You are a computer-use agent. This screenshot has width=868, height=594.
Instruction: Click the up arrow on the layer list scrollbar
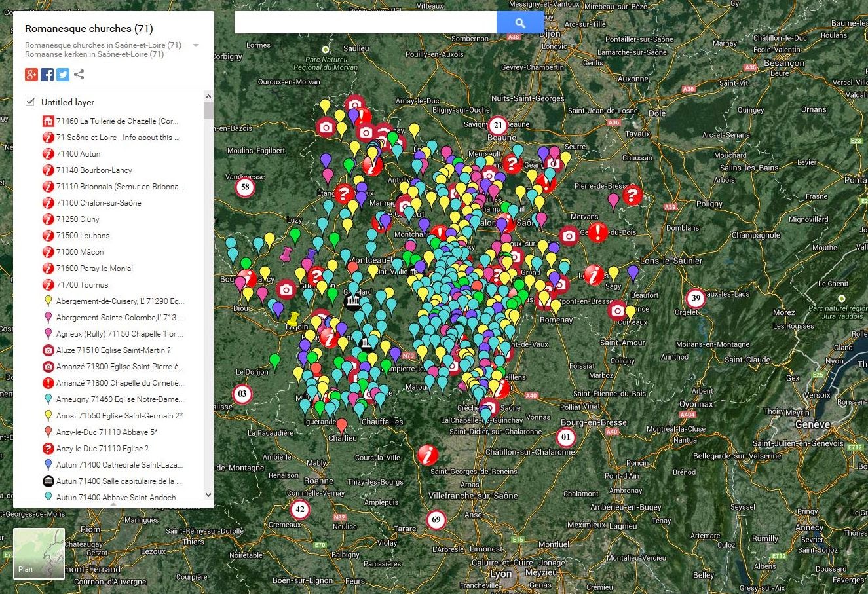tap(208, 95)
